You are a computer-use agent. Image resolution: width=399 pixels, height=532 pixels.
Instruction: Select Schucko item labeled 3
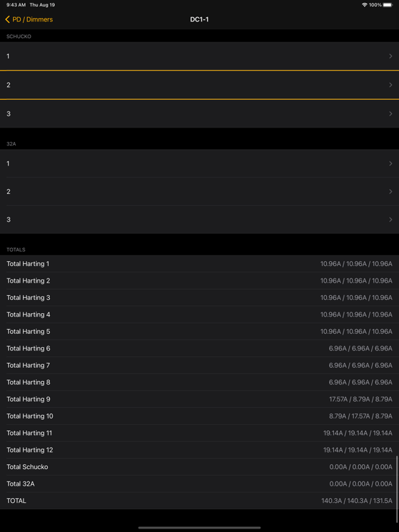199,114
